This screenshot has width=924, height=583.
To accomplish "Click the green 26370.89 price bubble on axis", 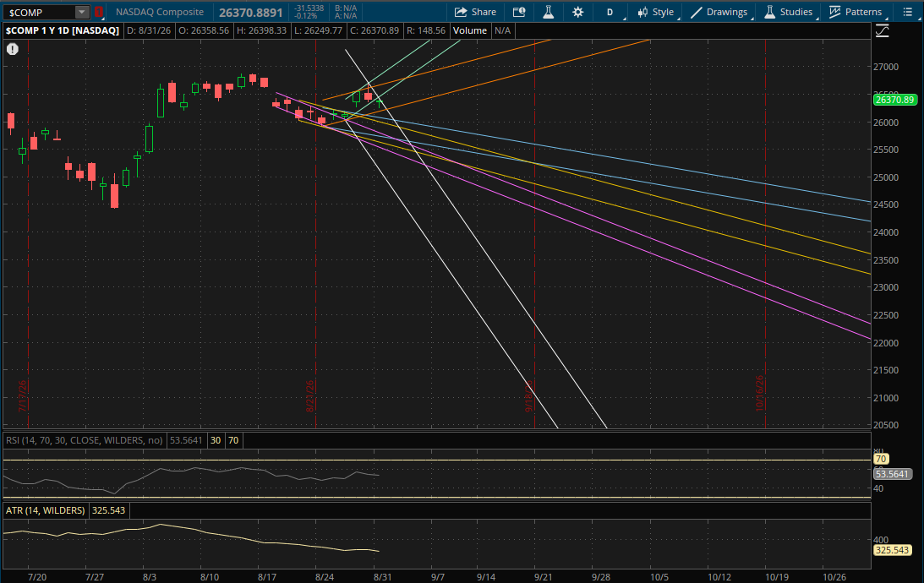I will point(894,100).
